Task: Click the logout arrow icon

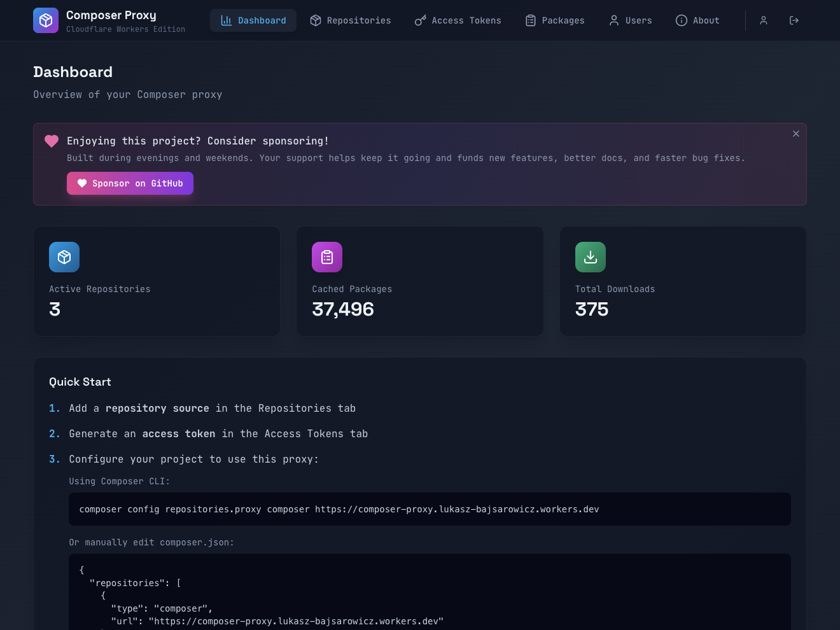Action: [x=794, y=20]
